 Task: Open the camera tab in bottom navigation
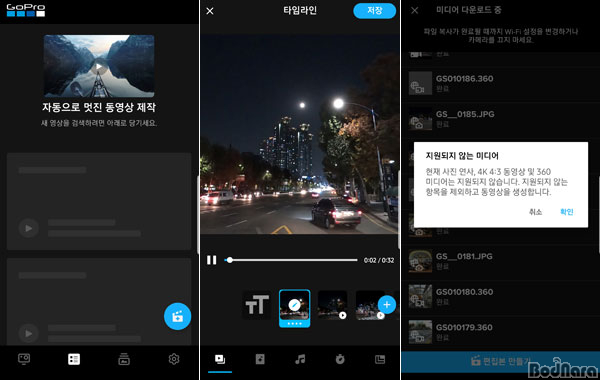coord(24,359)
